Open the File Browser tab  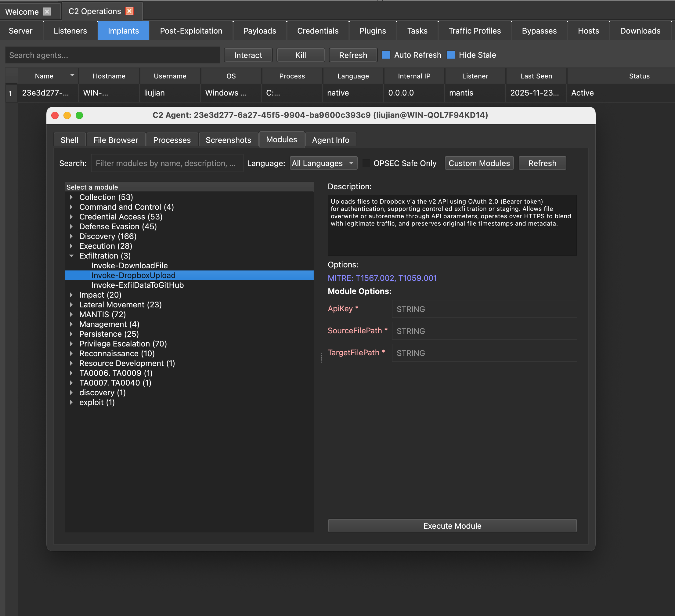point(116,140)
